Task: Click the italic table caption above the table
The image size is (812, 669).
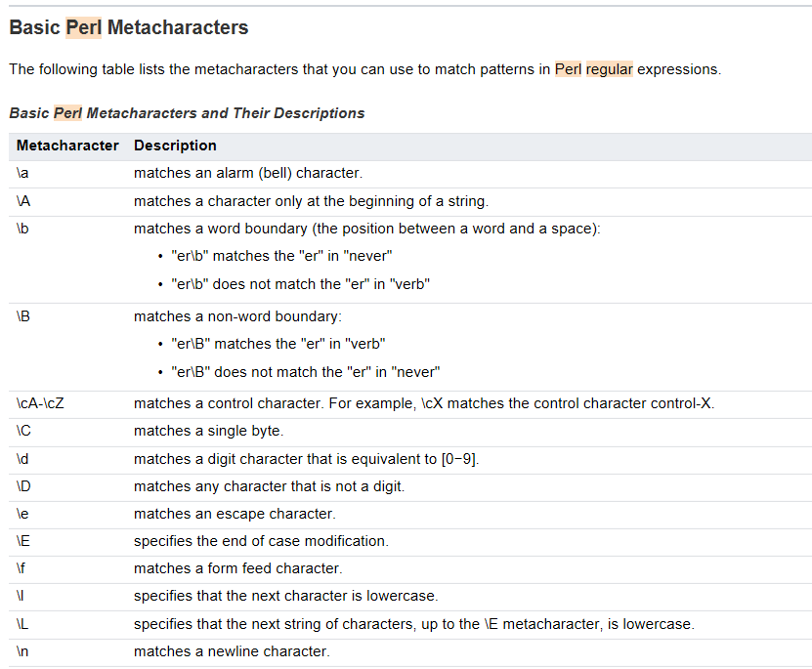Action: (187, 113)
